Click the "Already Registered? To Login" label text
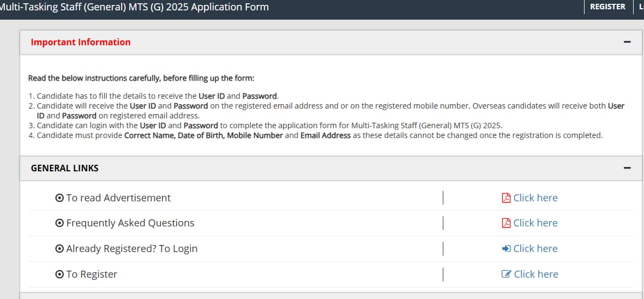 [x=131, y=249]
